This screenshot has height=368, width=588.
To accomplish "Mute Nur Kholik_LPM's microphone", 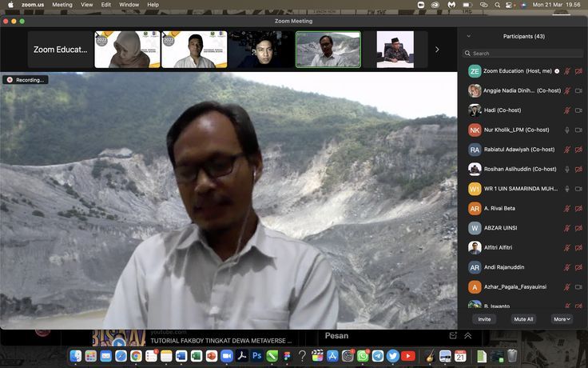I will click(567, 130).
